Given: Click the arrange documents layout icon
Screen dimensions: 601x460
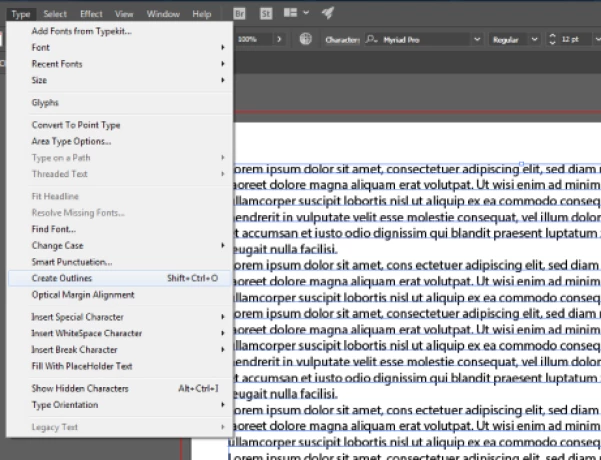Looking at the screenshot, I should coord(291,14).
